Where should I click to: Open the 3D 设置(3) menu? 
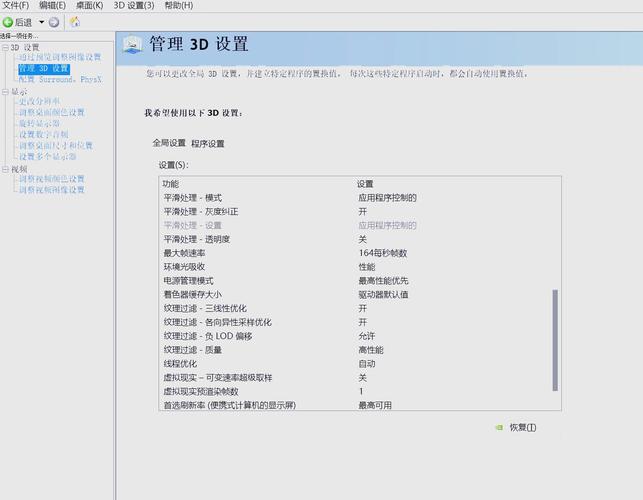(134, 5)
